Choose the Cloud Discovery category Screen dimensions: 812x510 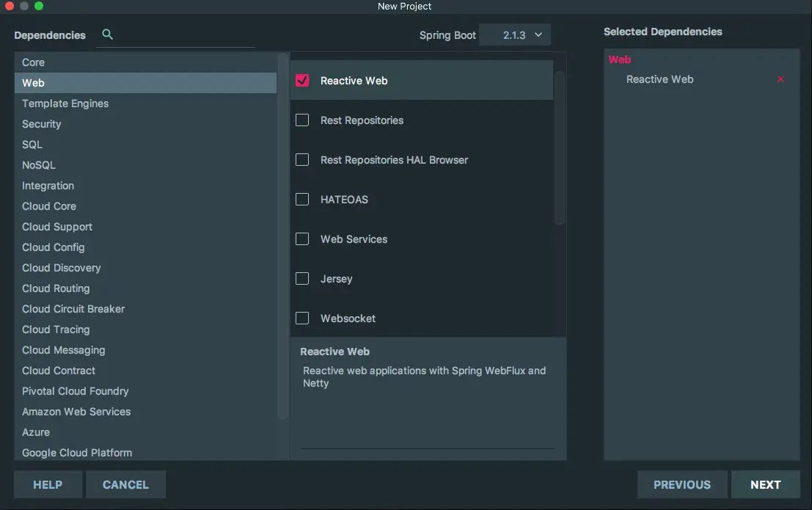(145, 268)
